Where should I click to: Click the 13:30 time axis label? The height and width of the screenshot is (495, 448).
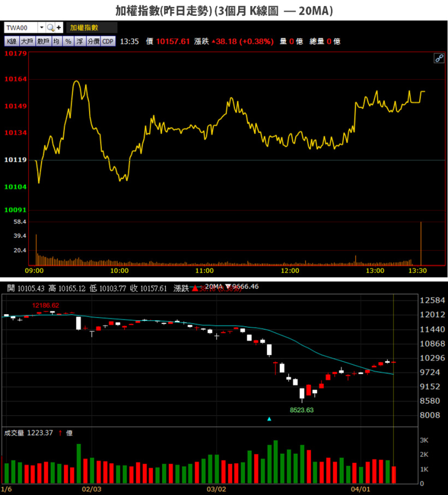(x=417, y=270)
